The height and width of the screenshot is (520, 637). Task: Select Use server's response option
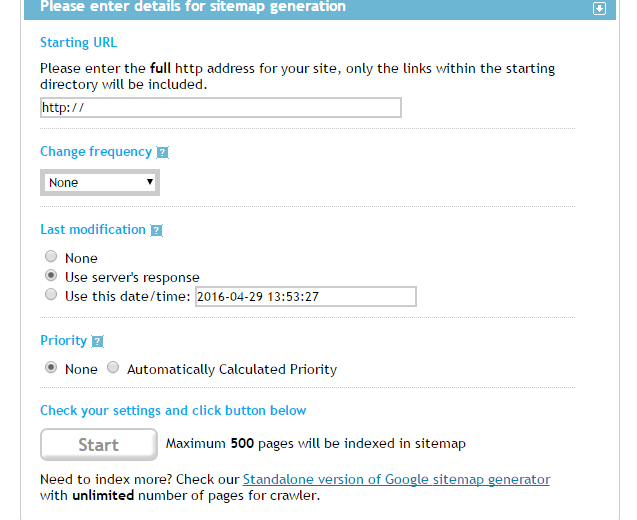coord(51,276)
